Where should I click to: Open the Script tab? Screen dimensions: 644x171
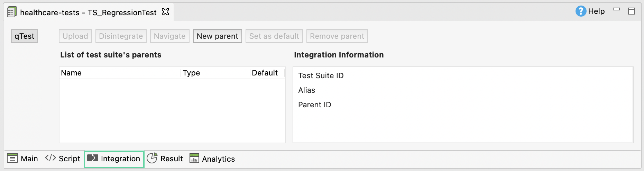click(x=69, y=159)
